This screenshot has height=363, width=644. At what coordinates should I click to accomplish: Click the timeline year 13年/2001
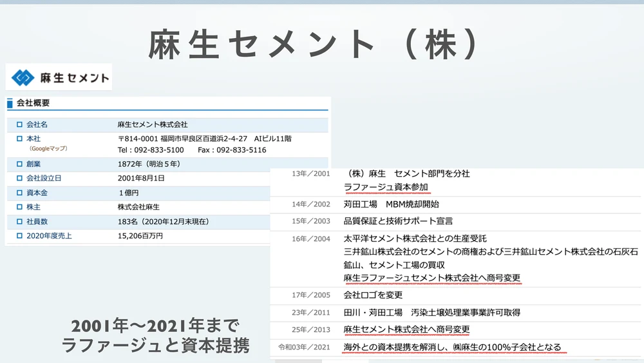tap(311, 174)
